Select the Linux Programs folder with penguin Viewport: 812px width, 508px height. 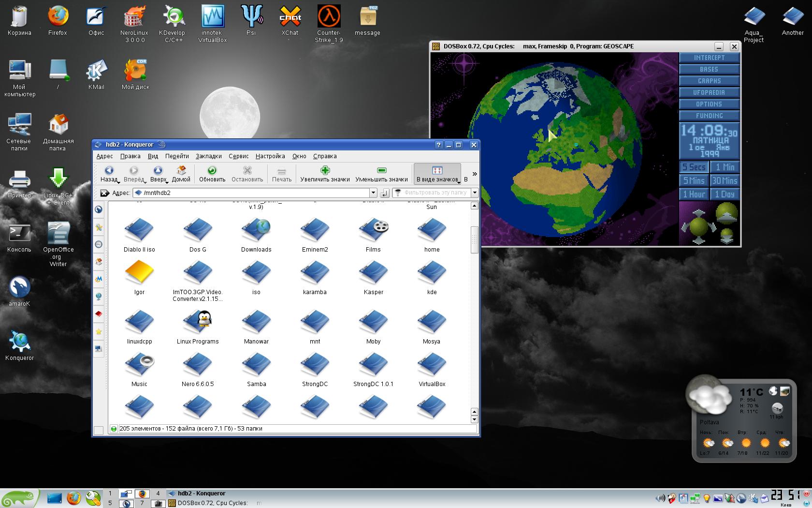(198, 322)
